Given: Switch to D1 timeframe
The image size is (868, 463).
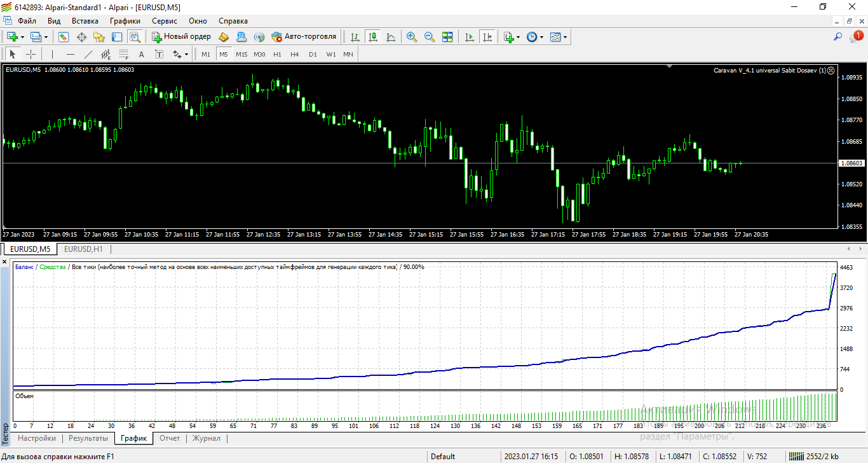Looking at the screenshot, I should 313,54.
